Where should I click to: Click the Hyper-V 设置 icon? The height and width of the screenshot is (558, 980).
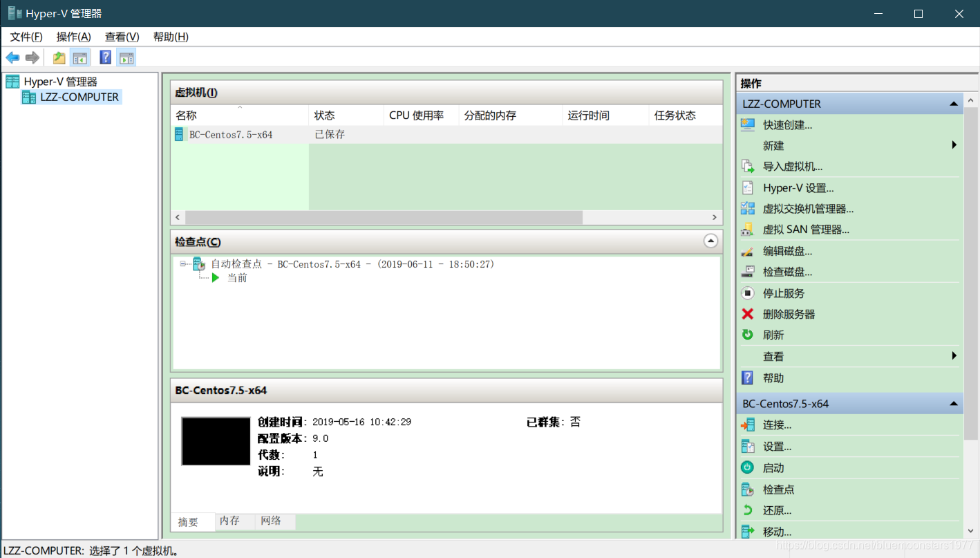748,188
